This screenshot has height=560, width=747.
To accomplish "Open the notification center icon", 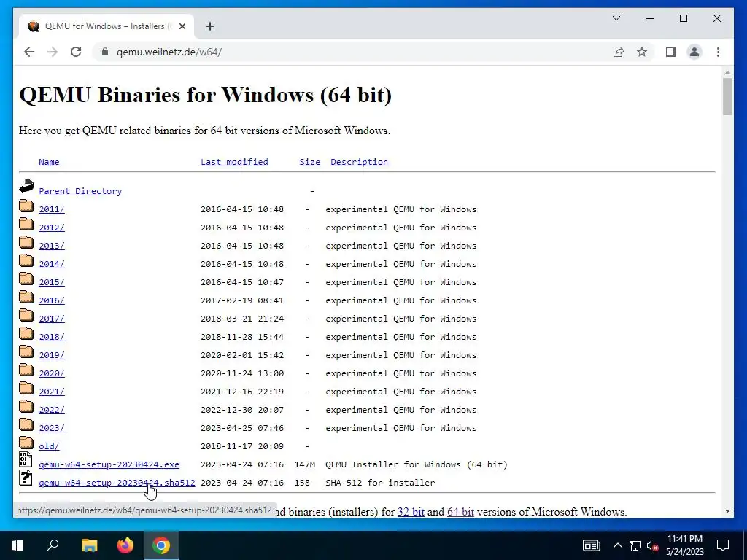I will pyautogui.click(x=723, y=545).
